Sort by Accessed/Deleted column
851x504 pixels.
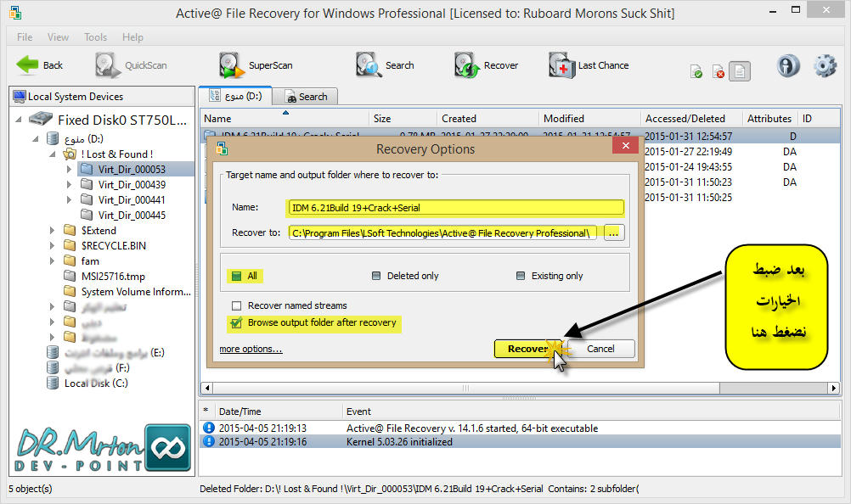click(690, 118)
